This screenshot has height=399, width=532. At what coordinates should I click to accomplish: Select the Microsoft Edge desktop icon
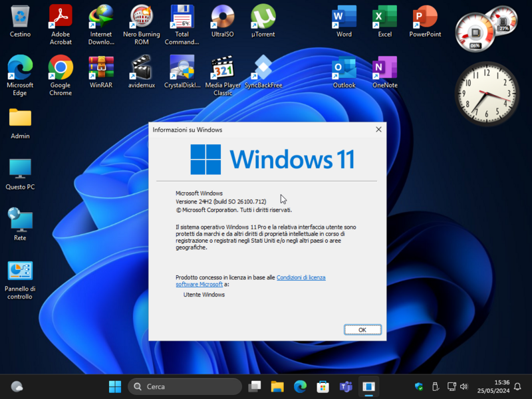(20, 75)
